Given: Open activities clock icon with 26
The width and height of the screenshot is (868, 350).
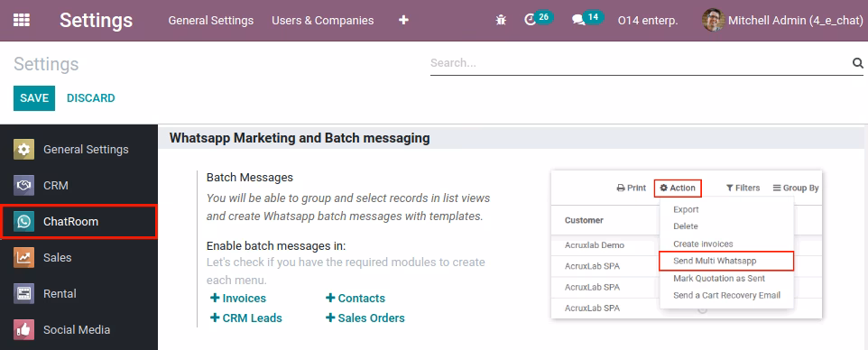Looking at the screenshot, I should coord(539,19).
